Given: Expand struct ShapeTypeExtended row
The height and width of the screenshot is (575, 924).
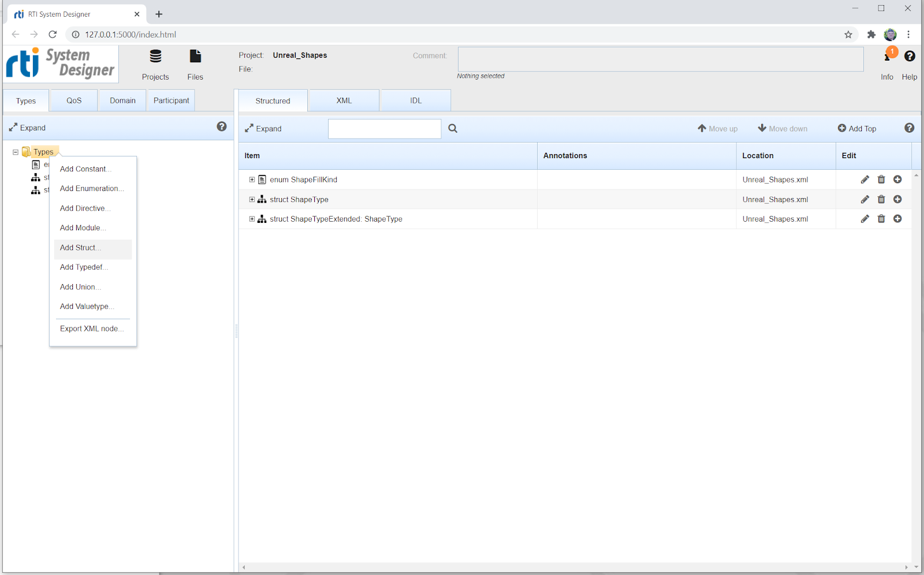Looking at the screenshot, I should pyautogui.click(x=252, y=219).
